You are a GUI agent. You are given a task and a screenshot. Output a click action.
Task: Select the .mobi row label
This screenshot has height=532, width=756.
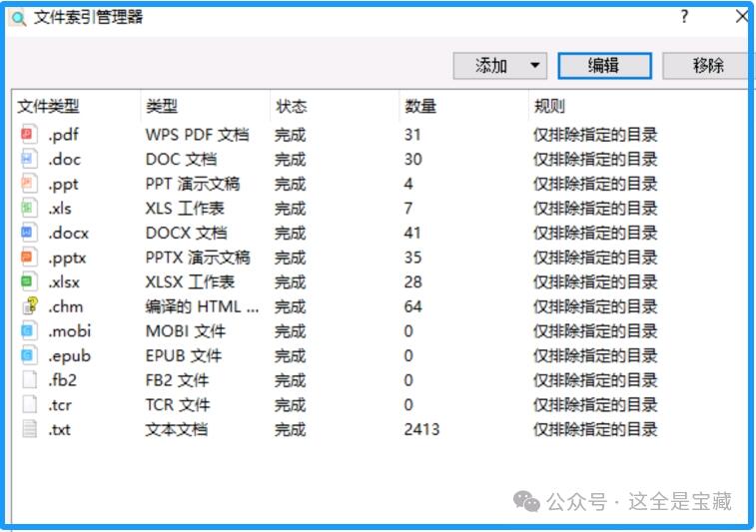point(69,331)
